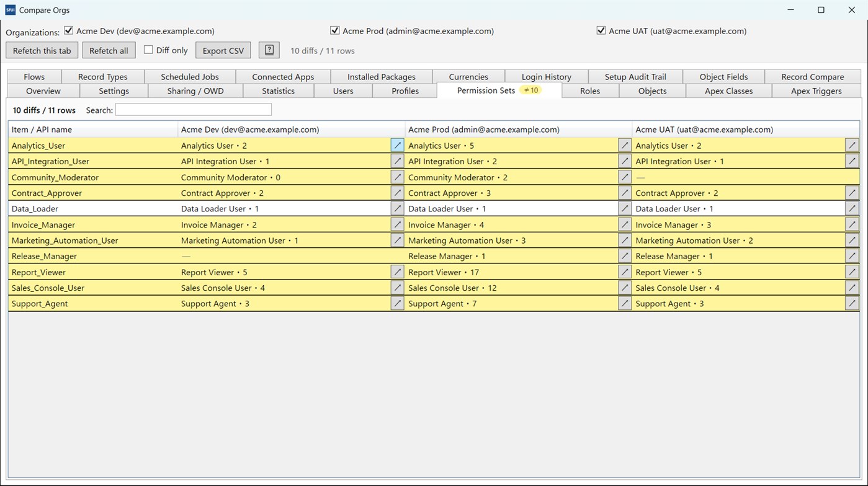The width and height of the screenshot is (868, 486).
Task: Go to the Connected Apps tab
Action: pyautogui.click(x=283, y=77)
